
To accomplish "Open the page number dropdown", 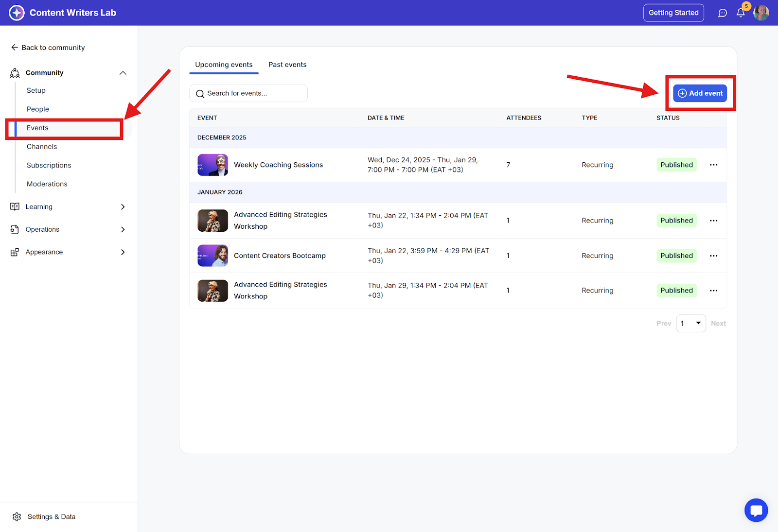I will 691,324.
